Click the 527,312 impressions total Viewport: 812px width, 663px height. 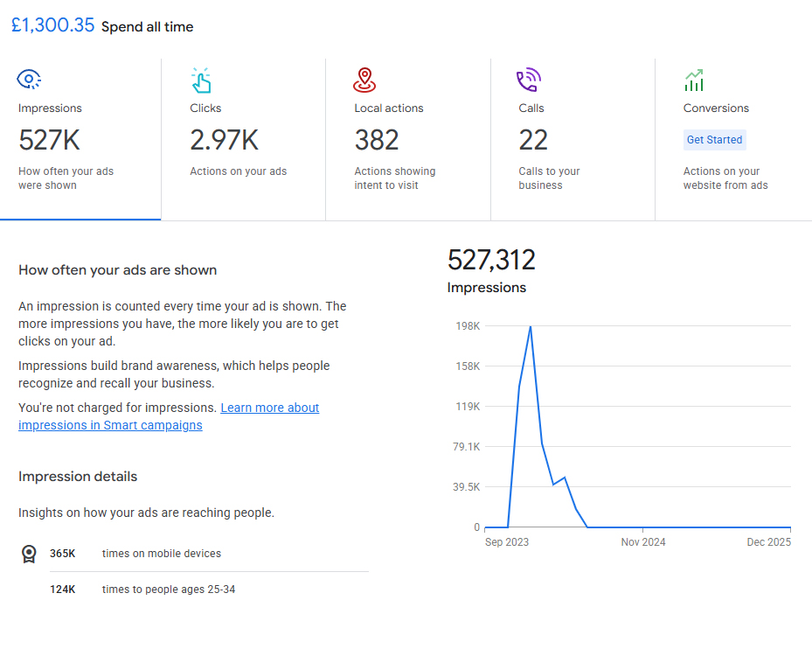click(x=491, y=261)
